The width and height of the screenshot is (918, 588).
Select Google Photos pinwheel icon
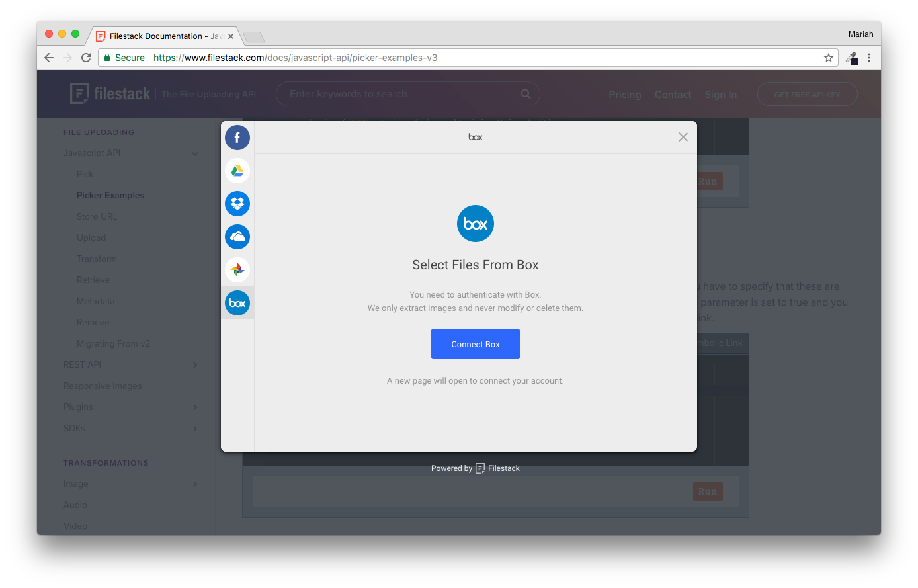click(x=237, y=270)
